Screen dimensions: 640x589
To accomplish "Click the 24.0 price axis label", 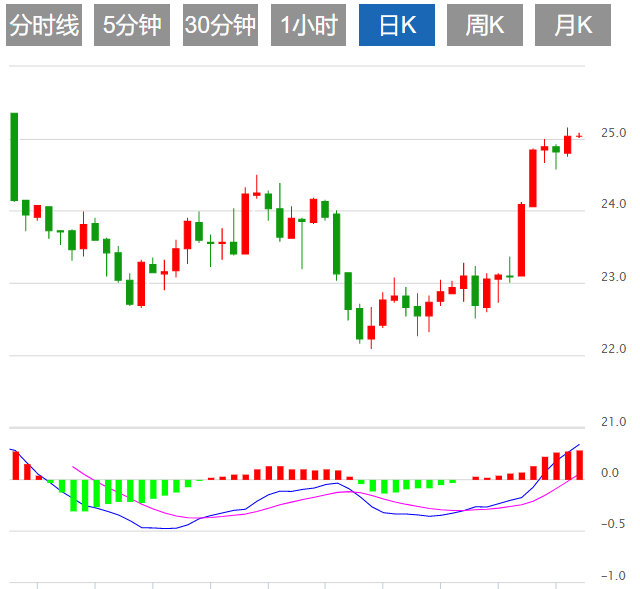I will coord(613,204).
